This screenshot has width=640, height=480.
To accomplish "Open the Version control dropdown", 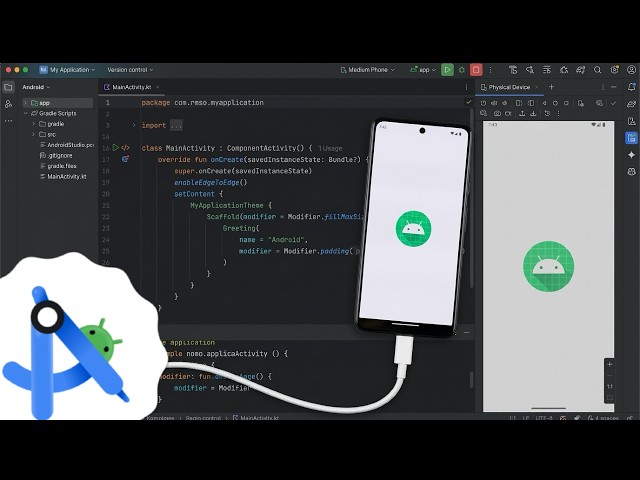I will [130, 70].
